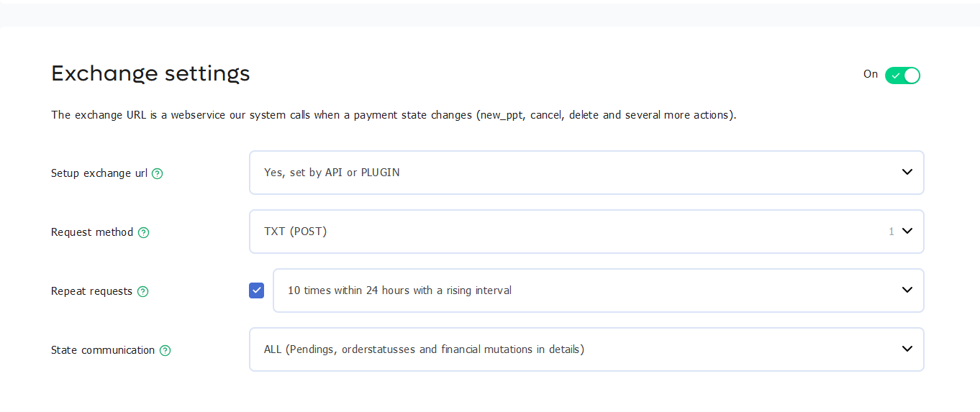Click the number 1 badge in Request method
This screenshot has height=412, width=980.
(x=891, y=232)
